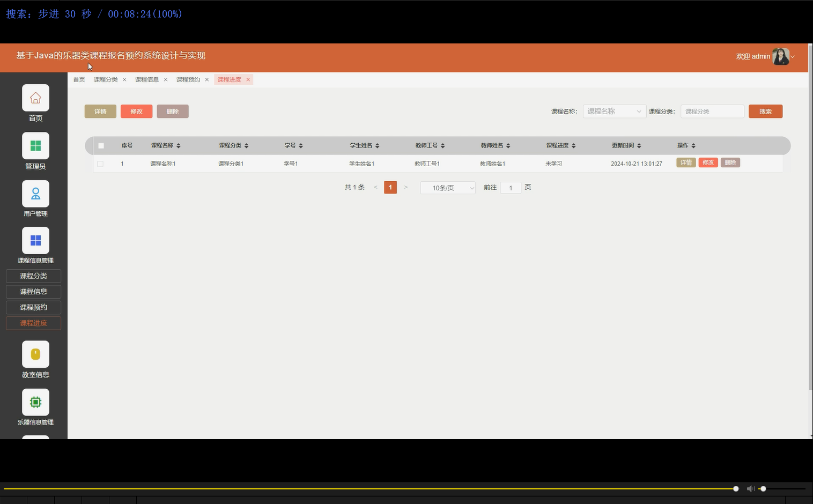Click the 2024-10-21 13:01:27 timestamp cell
The width and height of the screenshot is (813, 504).
tap(637, 164)
